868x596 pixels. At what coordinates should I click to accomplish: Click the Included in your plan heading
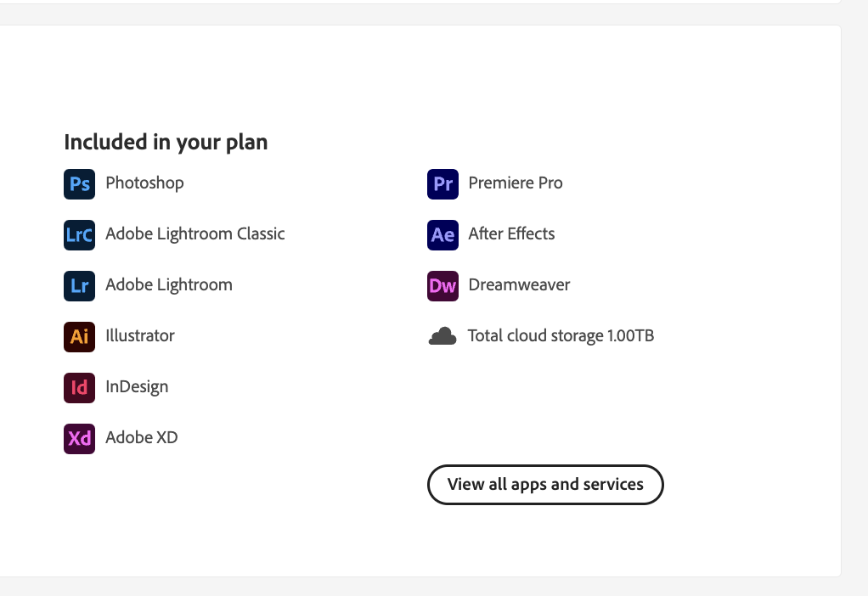click(166, 143)
